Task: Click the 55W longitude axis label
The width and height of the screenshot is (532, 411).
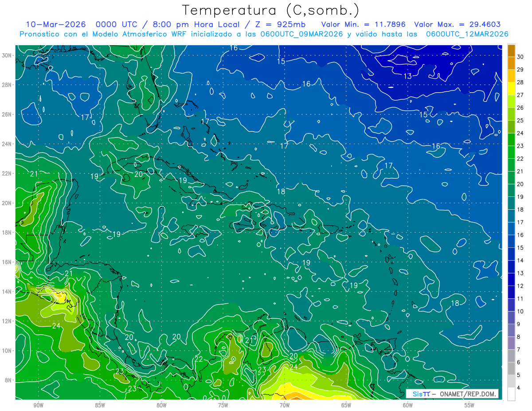Action: 469,405
